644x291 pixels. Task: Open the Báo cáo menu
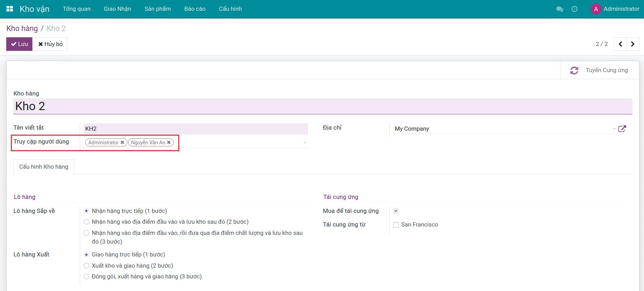pyautogui.click(x=195, y=9)
